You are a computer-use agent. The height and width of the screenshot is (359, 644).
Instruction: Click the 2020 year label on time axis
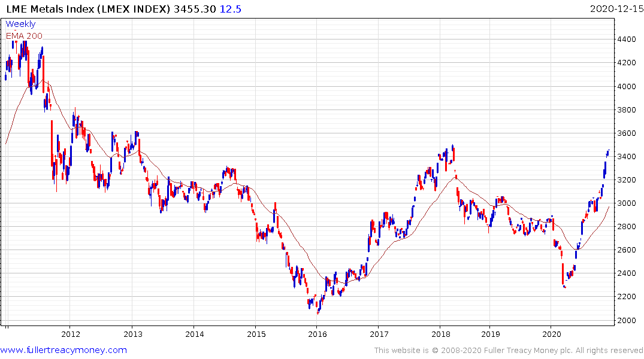click(x=552, y=334)
